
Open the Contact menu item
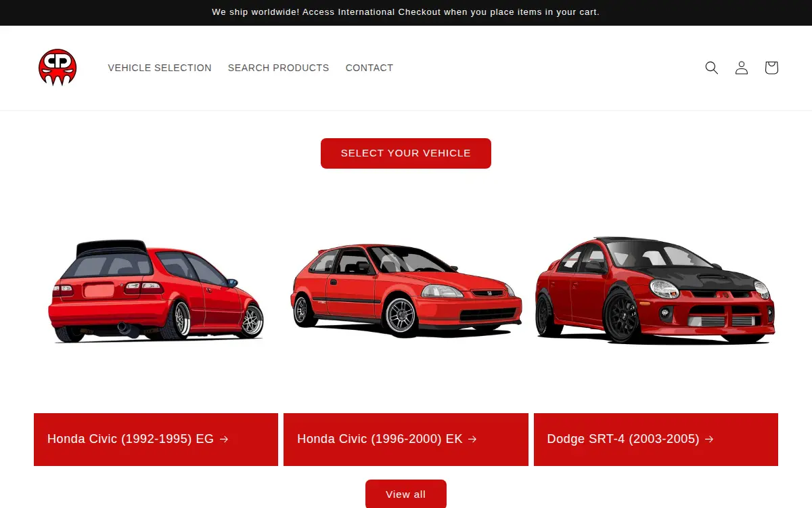coord(369,68)
